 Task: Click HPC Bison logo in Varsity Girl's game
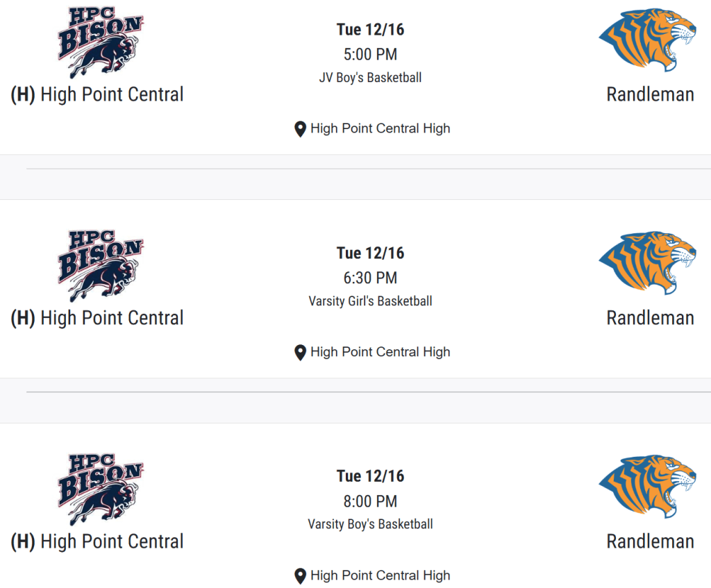tap(99, 266)
